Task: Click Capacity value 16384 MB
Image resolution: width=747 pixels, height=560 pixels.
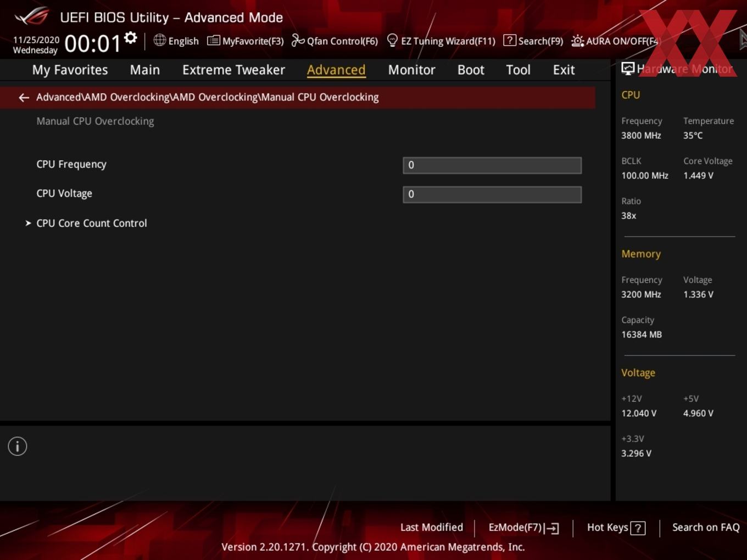Action: point(642,334)
